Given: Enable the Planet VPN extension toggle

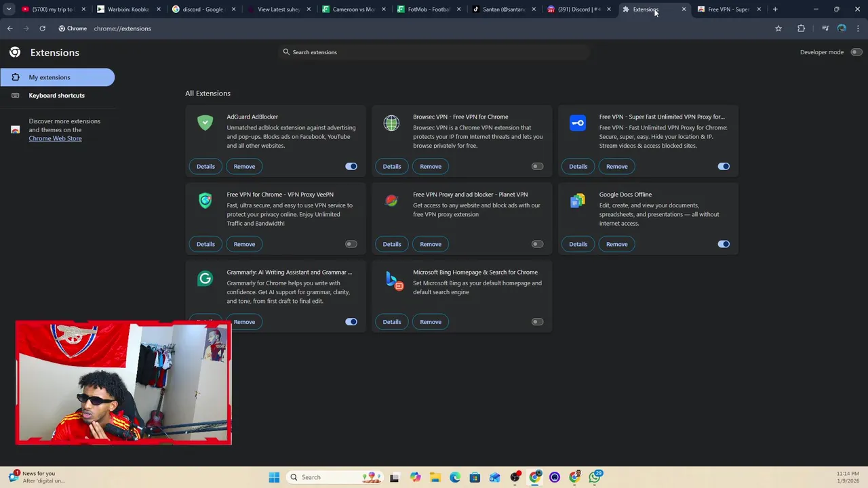Looking at the screenshot, I should (537, 244).
